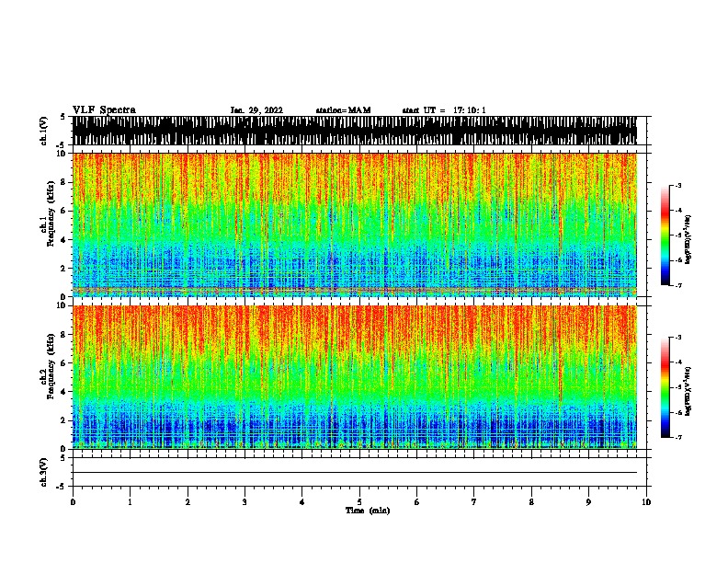Click the "ch.3(V)" axis label
Image resolution: width=728 pixels, height=563 pixels.
pos(43,472)
